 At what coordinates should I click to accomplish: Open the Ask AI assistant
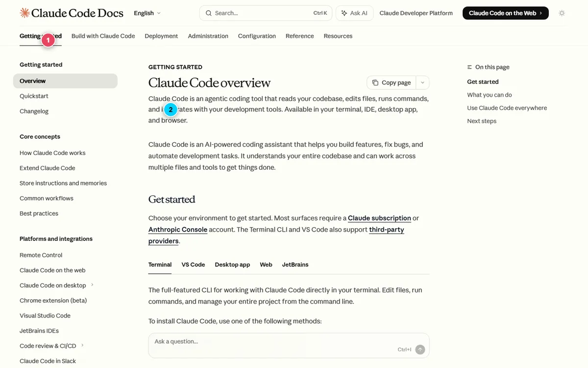[354, 13]
